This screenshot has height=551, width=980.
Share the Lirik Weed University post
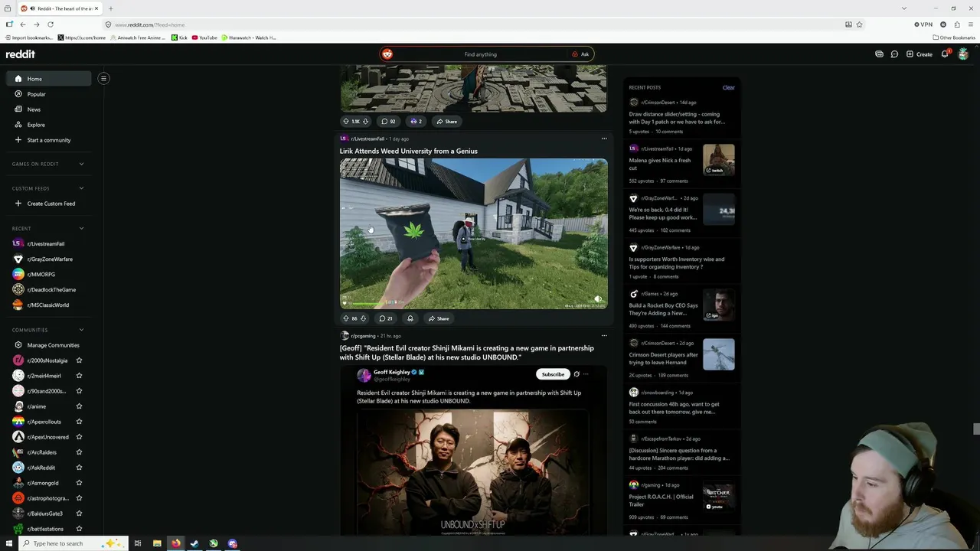coord(439,318)
